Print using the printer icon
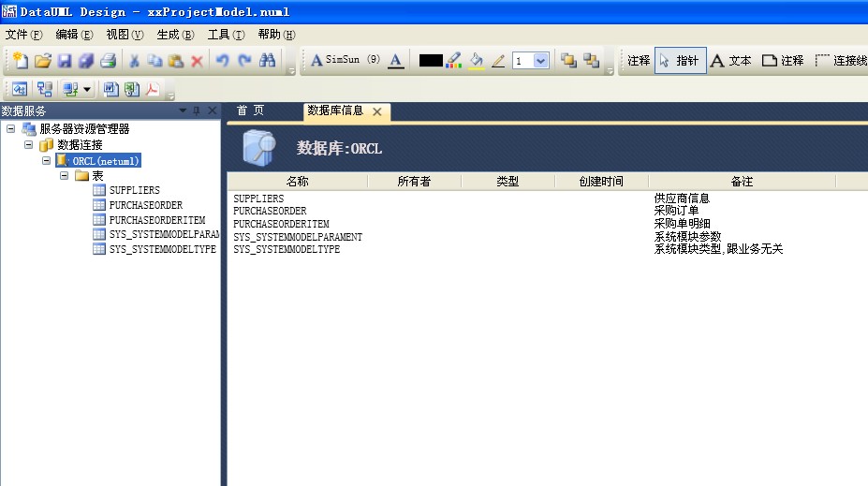The image size is (868, 486). click(108, 60)
